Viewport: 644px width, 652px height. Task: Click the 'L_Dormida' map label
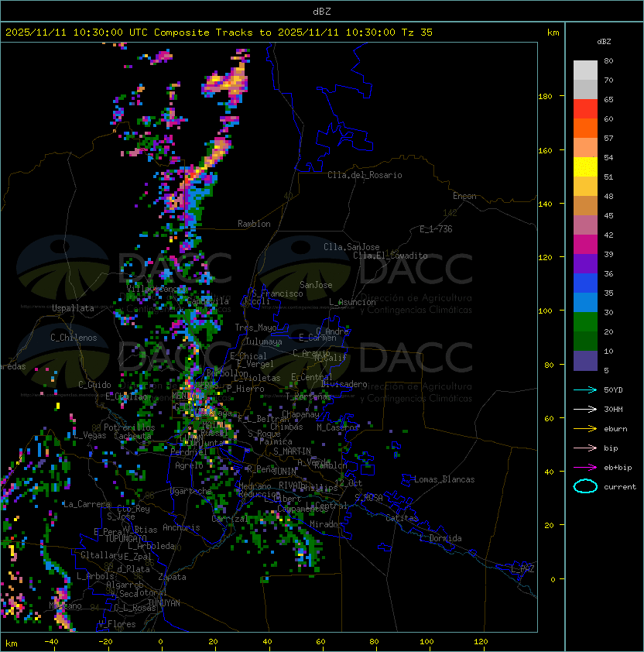point(440,538)
